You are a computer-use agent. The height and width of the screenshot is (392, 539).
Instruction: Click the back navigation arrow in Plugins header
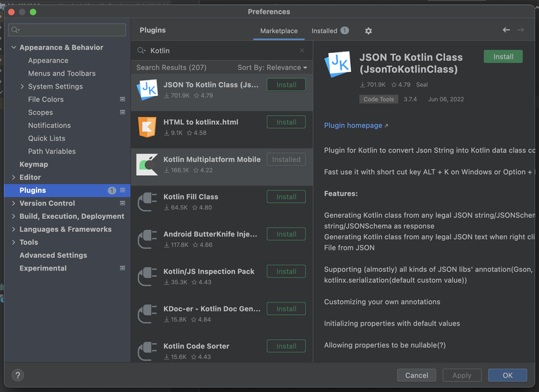[506, 30]
